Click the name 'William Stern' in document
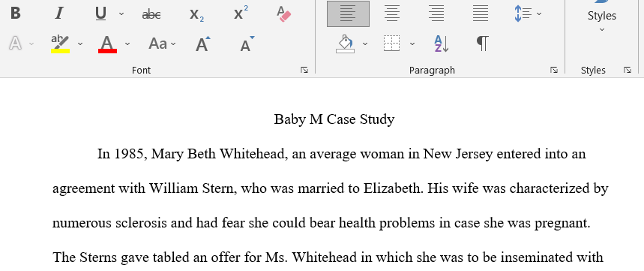 pos(191,188)
